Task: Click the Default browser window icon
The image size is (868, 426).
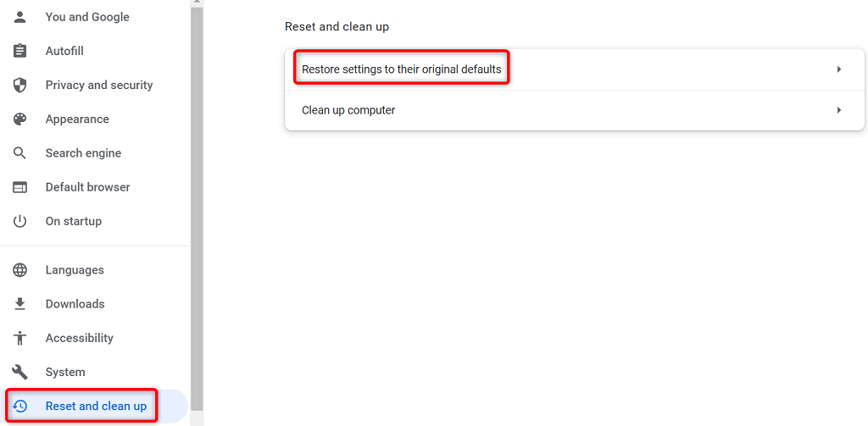Action: [19, 187]
